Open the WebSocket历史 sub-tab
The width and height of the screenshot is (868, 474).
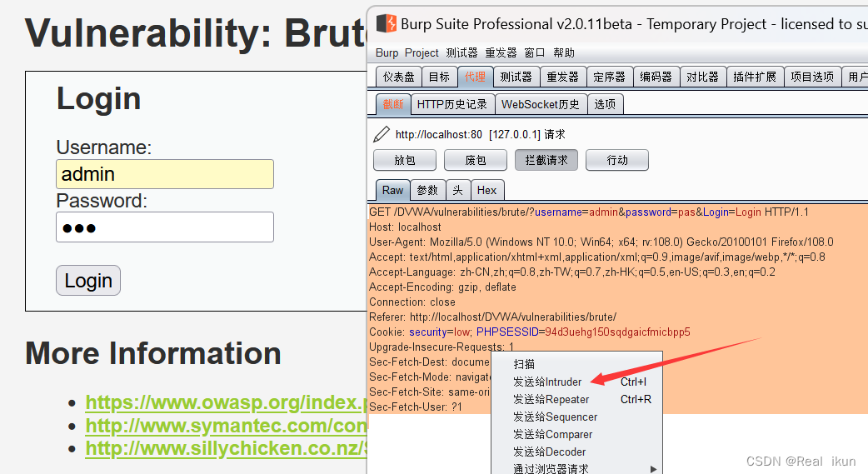point(541,104)
